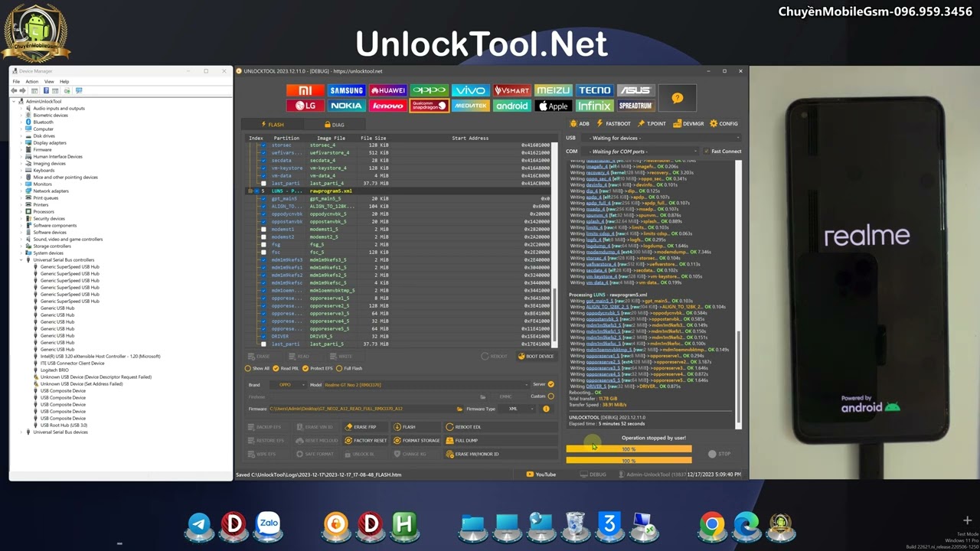Open the question mark help tile

(677, 98)
